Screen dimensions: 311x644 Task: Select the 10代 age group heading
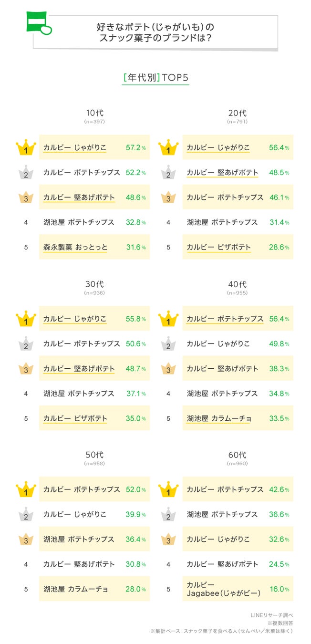tap(94, 114)
